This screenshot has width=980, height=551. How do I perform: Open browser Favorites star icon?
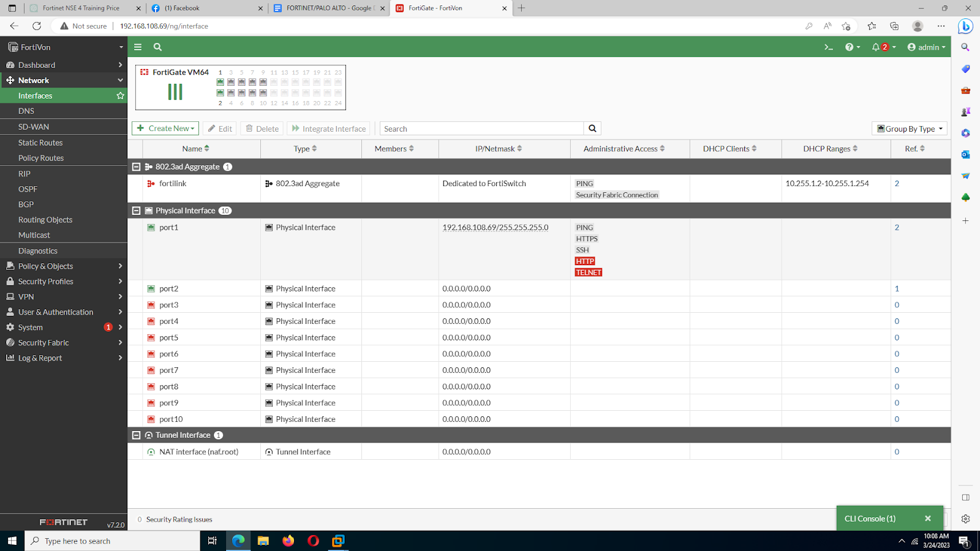[x=872, y=26]
